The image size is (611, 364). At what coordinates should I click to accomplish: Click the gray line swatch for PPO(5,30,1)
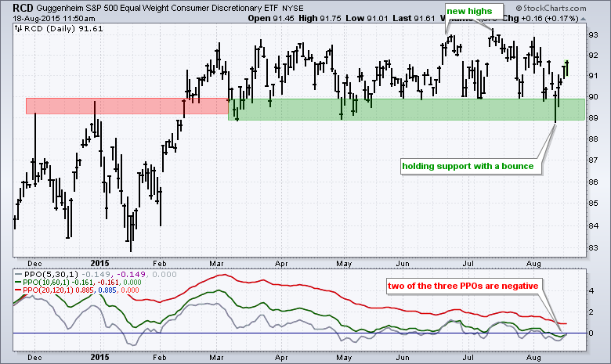pos(18,275)
